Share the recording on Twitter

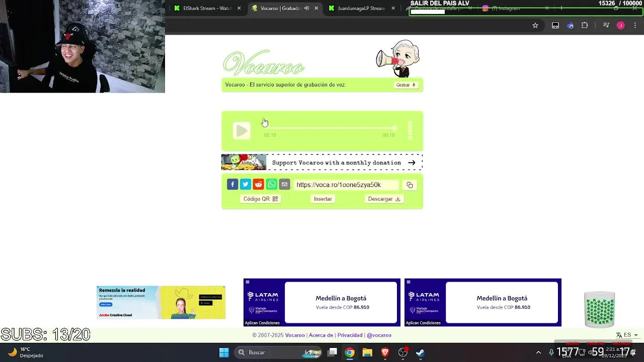[x=246, y=185]
